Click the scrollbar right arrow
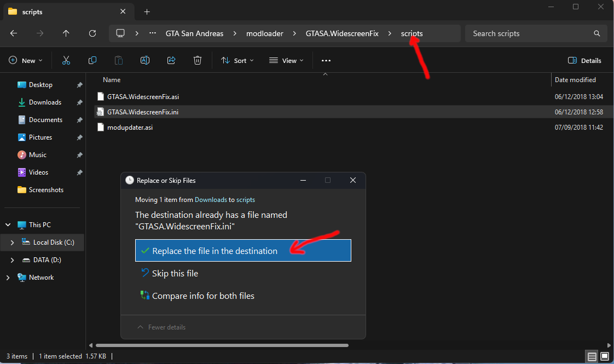Image resolution: width=614 pixels, height=364 pixels. tap(609, 345)
